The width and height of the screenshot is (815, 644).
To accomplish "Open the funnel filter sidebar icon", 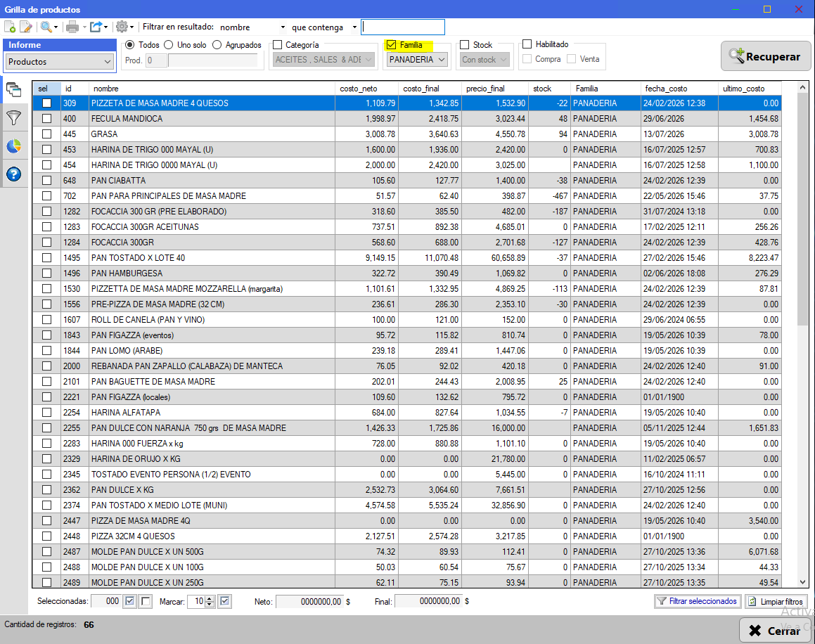I will tap(13, 118).
